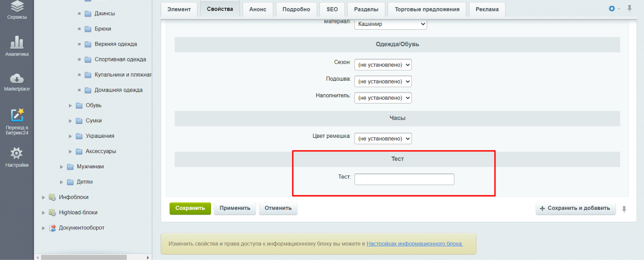Select Брюки in the catalog tree

103,29
